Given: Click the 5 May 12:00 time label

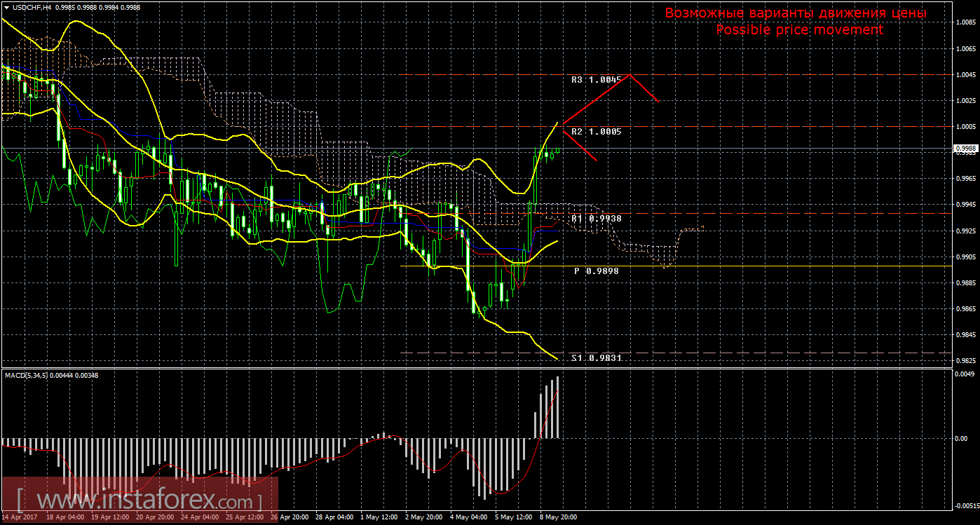Looking at the screenshot, I should (513, 518).
